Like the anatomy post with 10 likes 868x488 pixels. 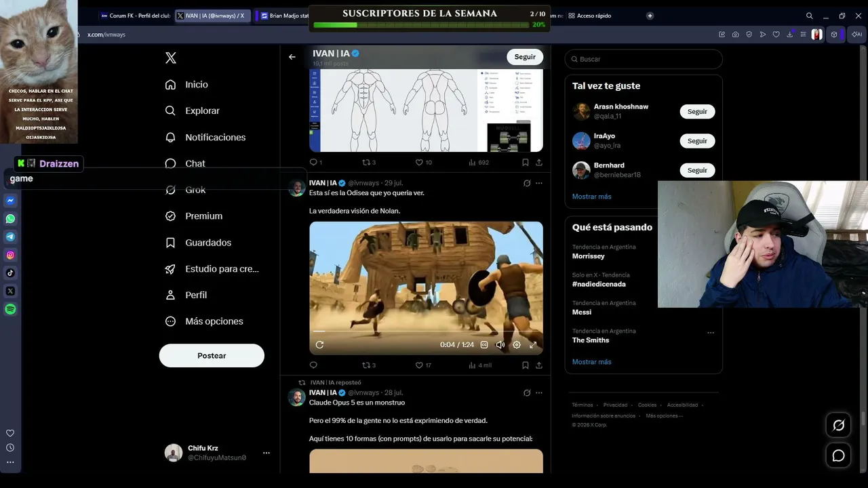pyautogui.click(x=424, y=163)
